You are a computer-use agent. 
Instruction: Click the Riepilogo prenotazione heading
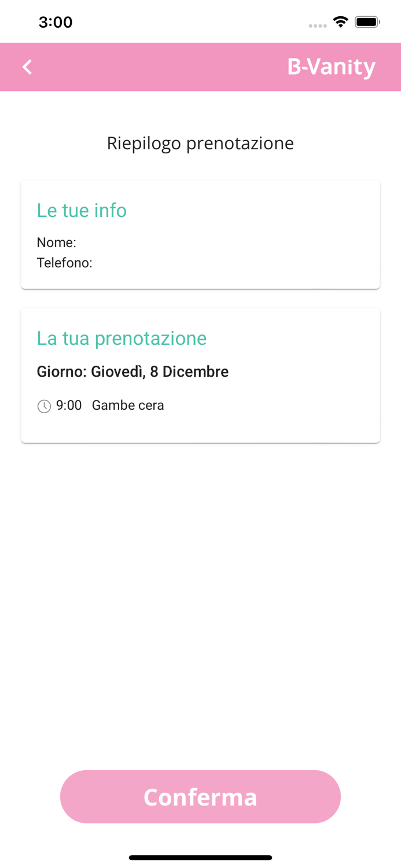click(x=200, y=143)
